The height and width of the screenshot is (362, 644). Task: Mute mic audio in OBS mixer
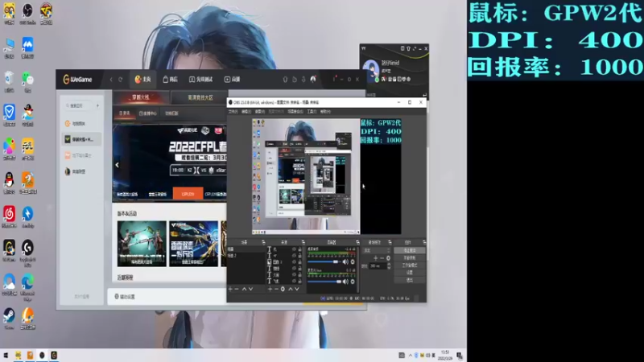pyautogui.click(x=345, y=282)
